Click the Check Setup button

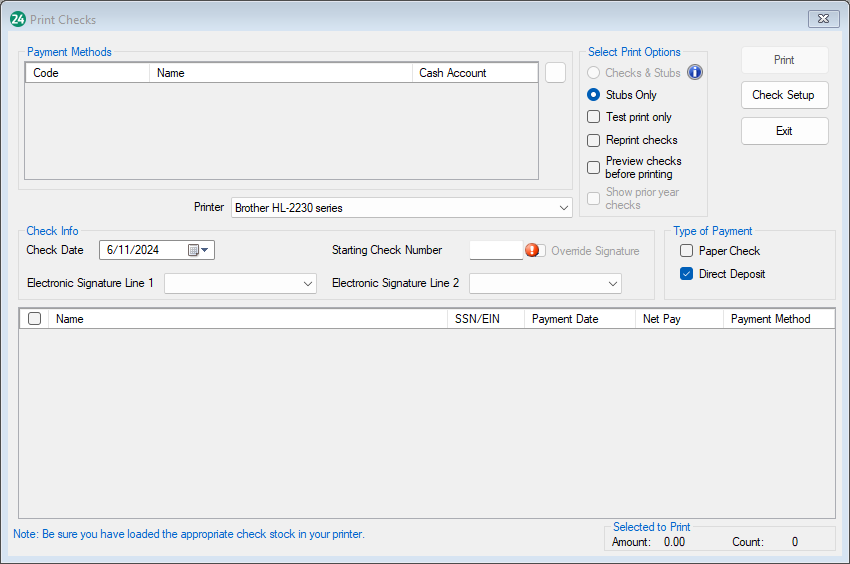784,95
